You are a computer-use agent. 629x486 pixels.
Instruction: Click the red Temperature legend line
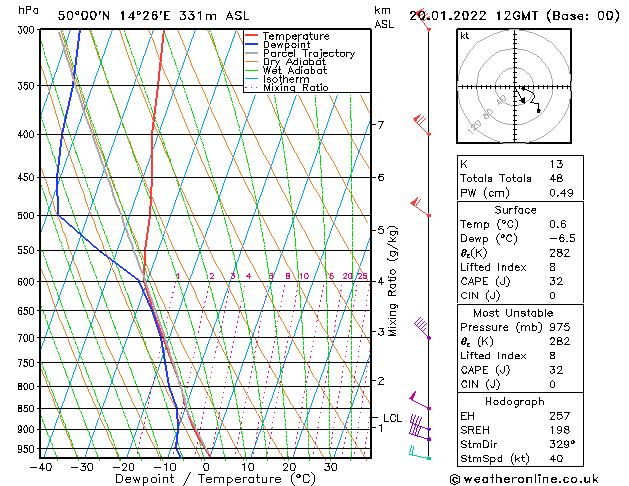tap(251, 36)
